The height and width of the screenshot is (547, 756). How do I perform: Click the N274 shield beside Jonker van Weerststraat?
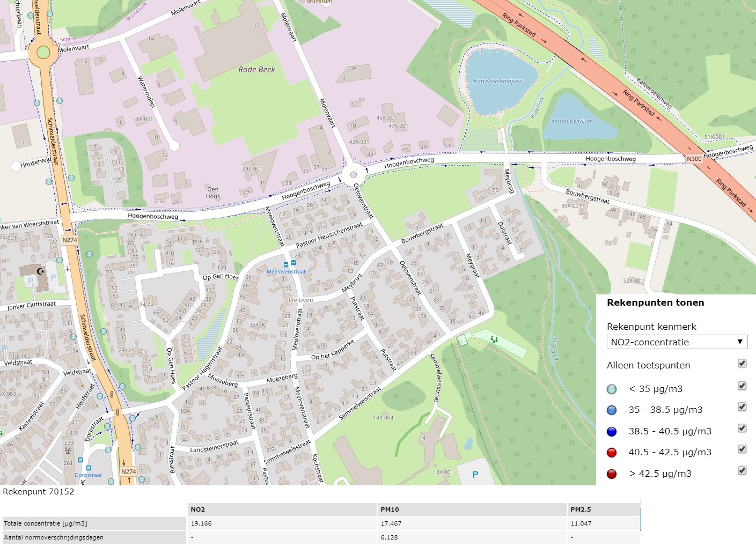click(x=70, y=240)
